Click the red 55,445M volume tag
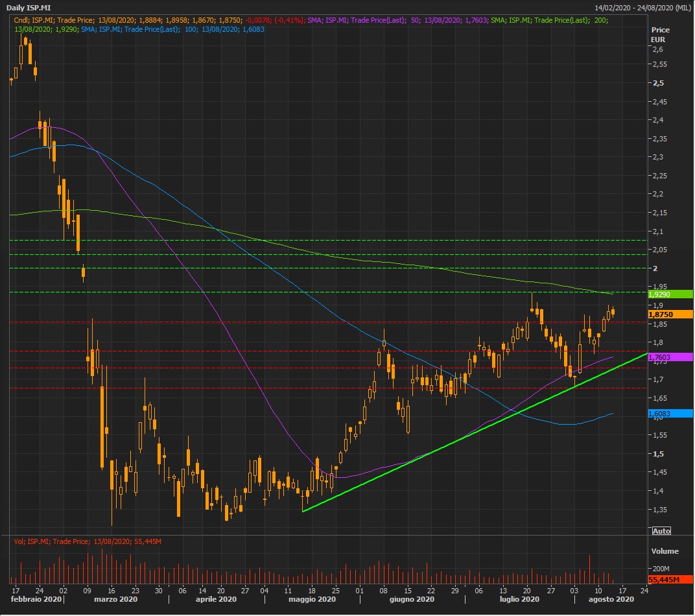Viewport: 695px width, 616px height. click(670, 579)
